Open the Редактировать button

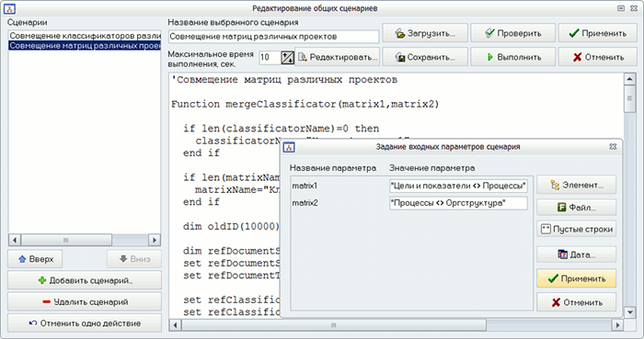(x=338, y=57)
